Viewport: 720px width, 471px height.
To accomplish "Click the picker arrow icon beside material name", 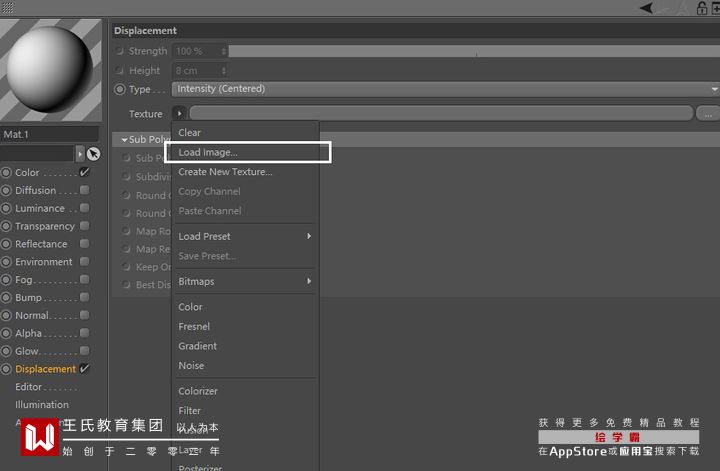I will [x=94, y=154].
